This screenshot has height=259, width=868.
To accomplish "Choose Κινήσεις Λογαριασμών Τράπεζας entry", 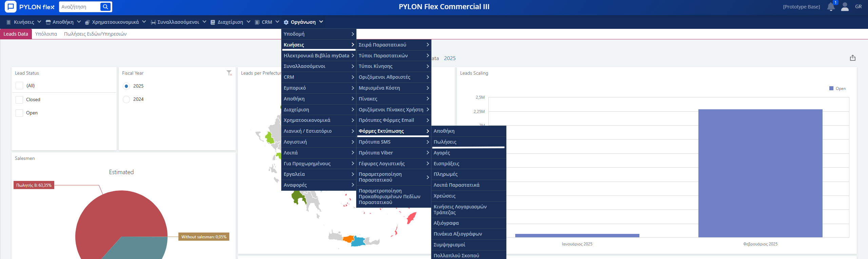I will tap(468, 209).
